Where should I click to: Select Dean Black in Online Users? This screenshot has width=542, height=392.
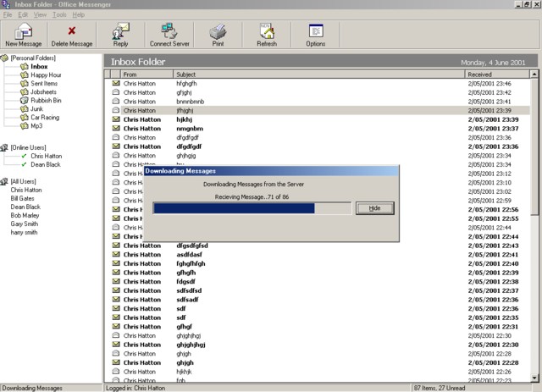(47, 165)
